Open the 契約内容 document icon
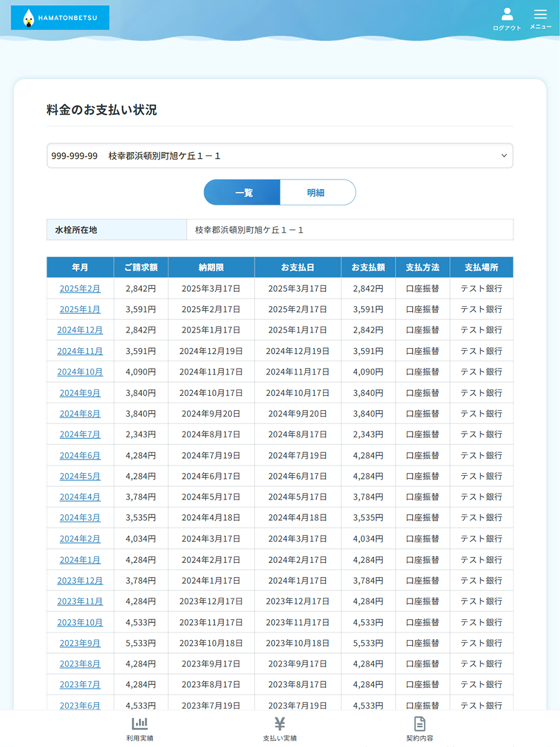The height and width of the screenshot is (747, 560). coord(419,724)
